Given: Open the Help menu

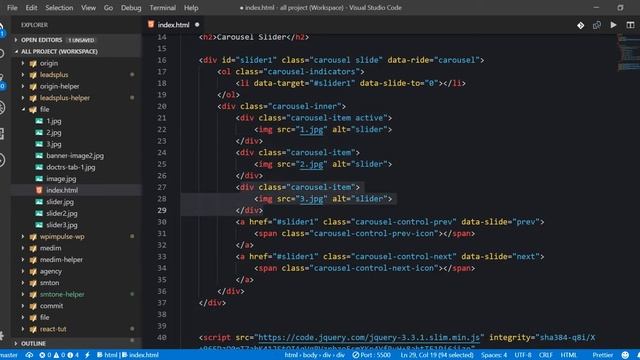Looking at the screenshot, I should click(x=191, y=8).
